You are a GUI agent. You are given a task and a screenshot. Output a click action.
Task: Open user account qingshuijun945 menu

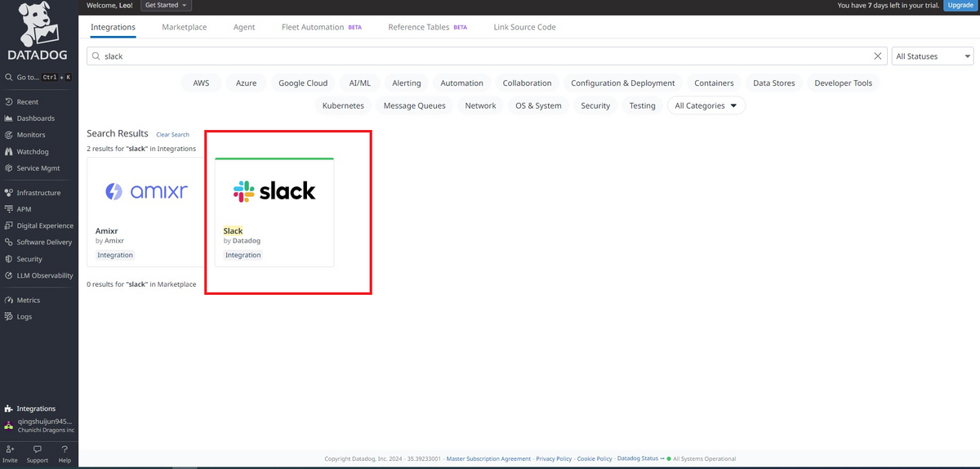click(39, 426)
